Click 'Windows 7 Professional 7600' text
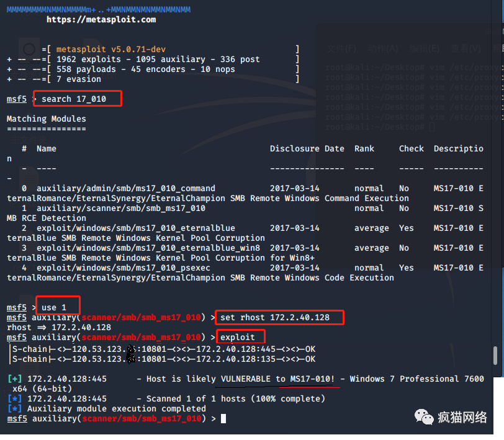 coord(417,379)
